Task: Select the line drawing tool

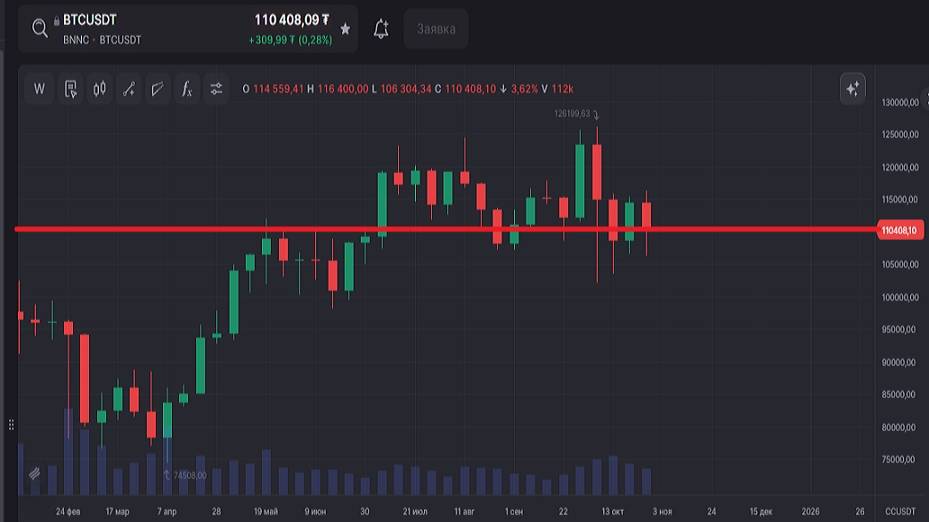Action: point(128,89)
